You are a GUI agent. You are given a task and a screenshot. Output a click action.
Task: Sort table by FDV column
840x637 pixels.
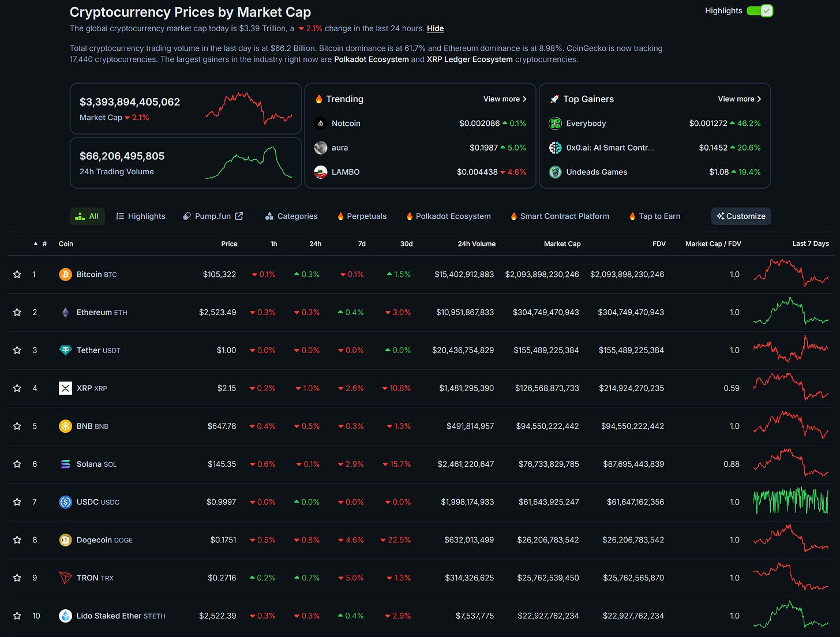pos(659,244)
